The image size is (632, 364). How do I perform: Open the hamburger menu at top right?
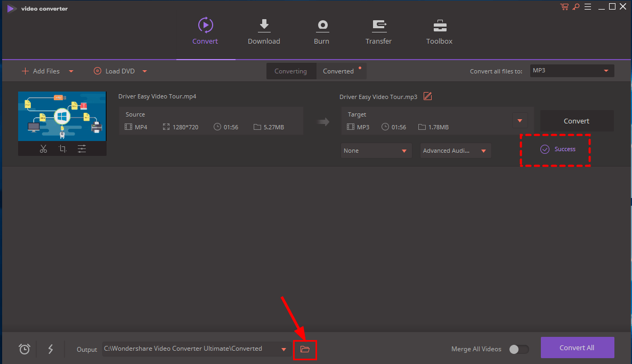(x=588, y=7)
